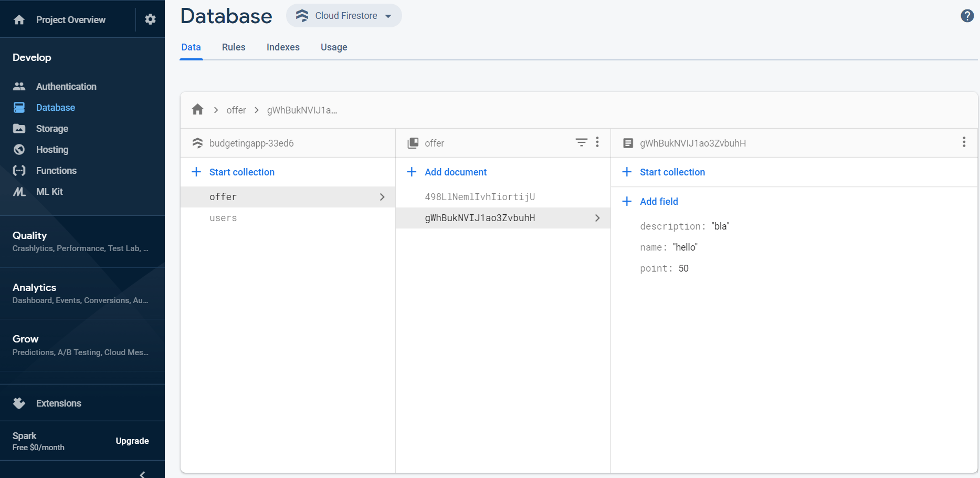The width and height of the screenshot is (980, 478).
Task: Select document 498LlNemlIvhIiortijU
Action: point(480,196)
